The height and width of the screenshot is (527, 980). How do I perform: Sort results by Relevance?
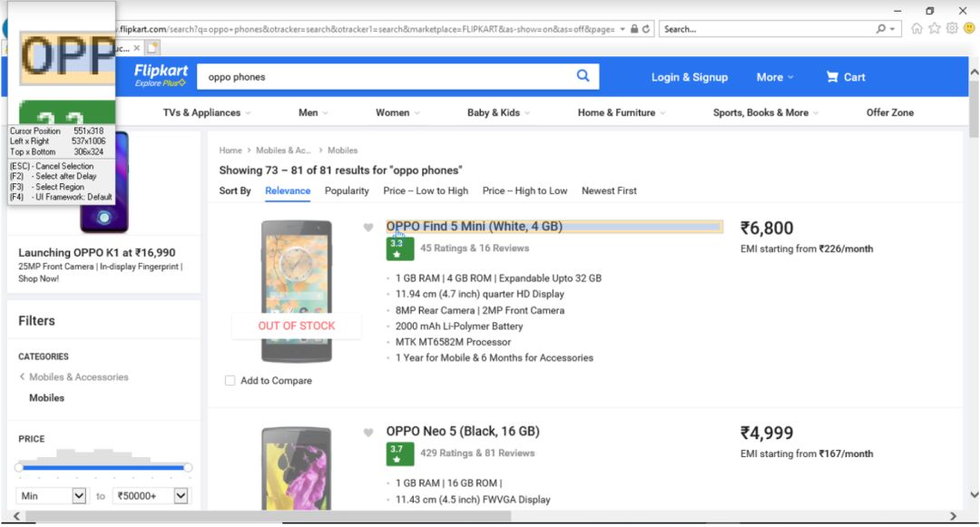(288, 190)
